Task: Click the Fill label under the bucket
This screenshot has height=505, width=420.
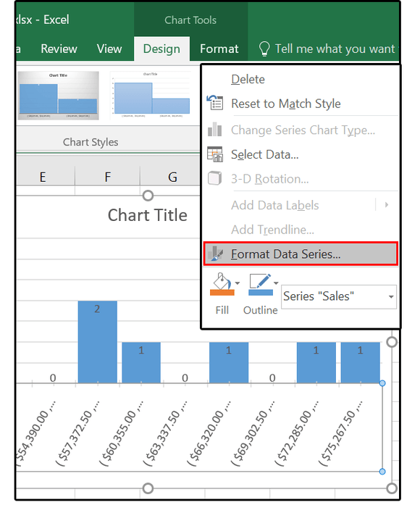Action: coord(222,310)
